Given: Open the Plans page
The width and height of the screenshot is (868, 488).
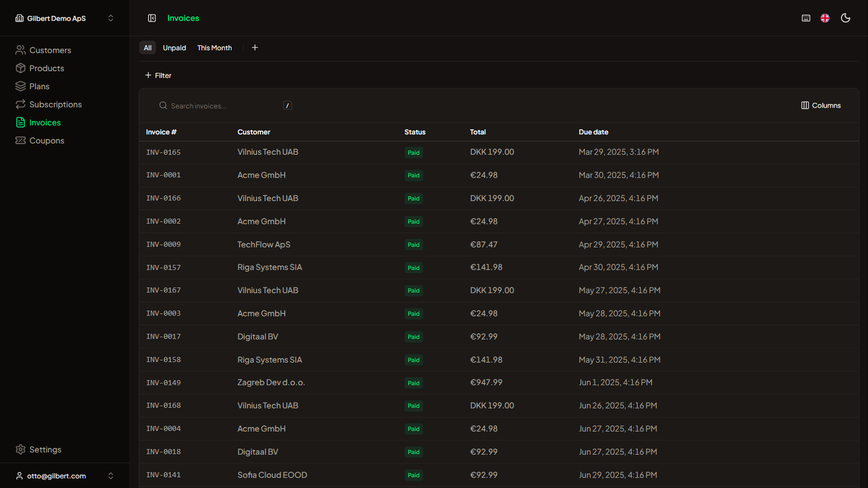Looking at the screenshot, I should click(x=39, y=86).
